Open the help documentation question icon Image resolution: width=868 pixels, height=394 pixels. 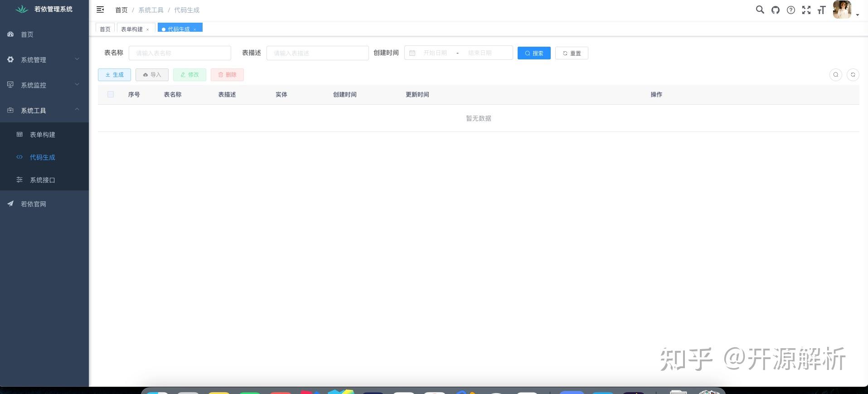click(791, 10)
